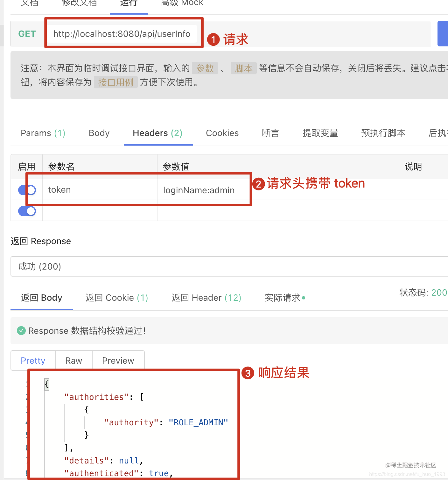Click the "authenticated" key text
448x480 pixels.
coord(101,473)
